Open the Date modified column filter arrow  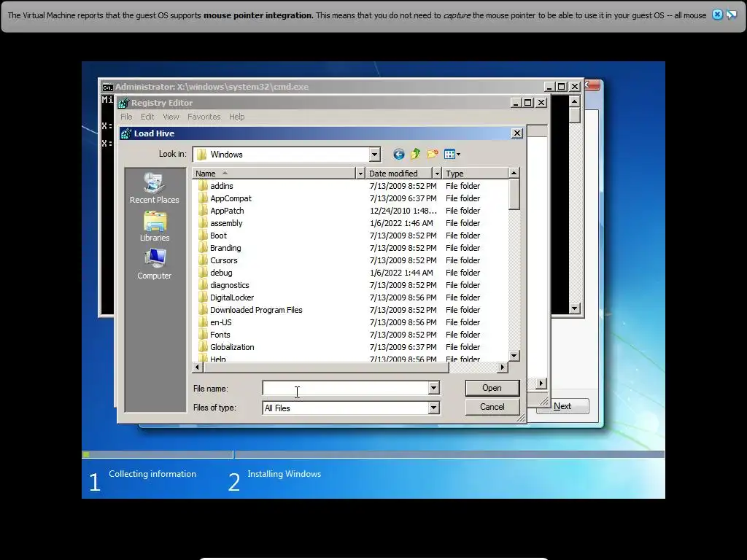click(437, 174)
